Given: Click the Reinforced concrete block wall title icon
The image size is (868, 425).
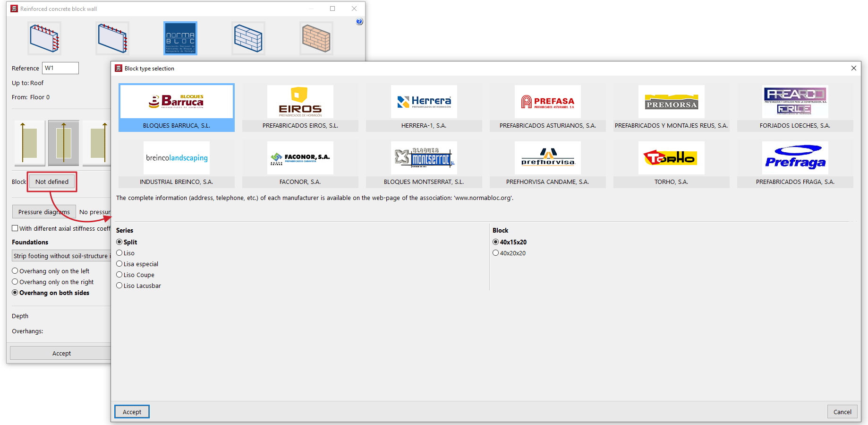Looking at the screenshot, I should pos(14,9).
